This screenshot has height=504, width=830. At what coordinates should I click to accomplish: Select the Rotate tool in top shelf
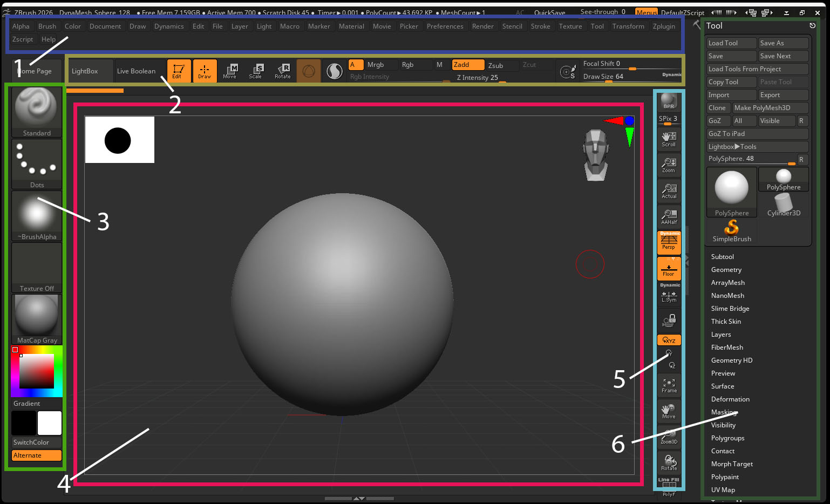click(x=282, y=71)
